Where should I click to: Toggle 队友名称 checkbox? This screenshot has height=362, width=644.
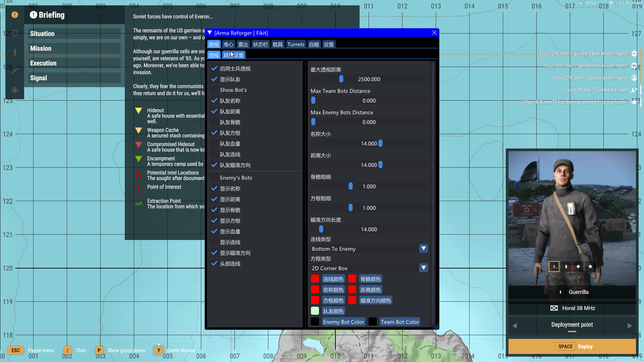214,101
